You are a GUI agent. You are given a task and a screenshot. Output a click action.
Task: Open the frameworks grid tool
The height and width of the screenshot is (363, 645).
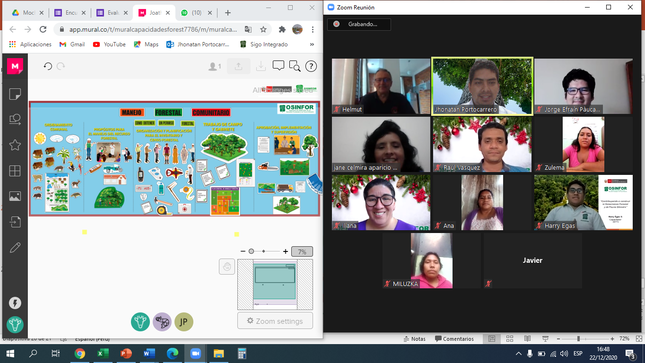[x=15, y=171]
